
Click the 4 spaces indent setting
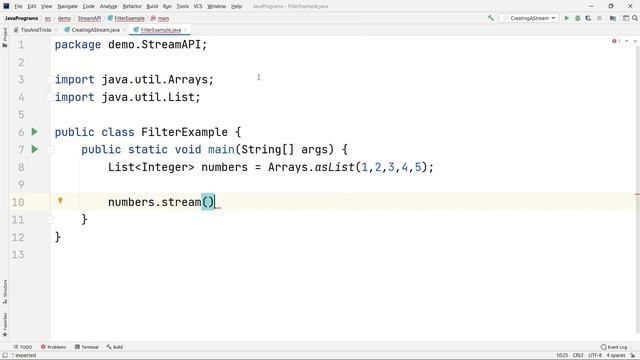(616, 356)
